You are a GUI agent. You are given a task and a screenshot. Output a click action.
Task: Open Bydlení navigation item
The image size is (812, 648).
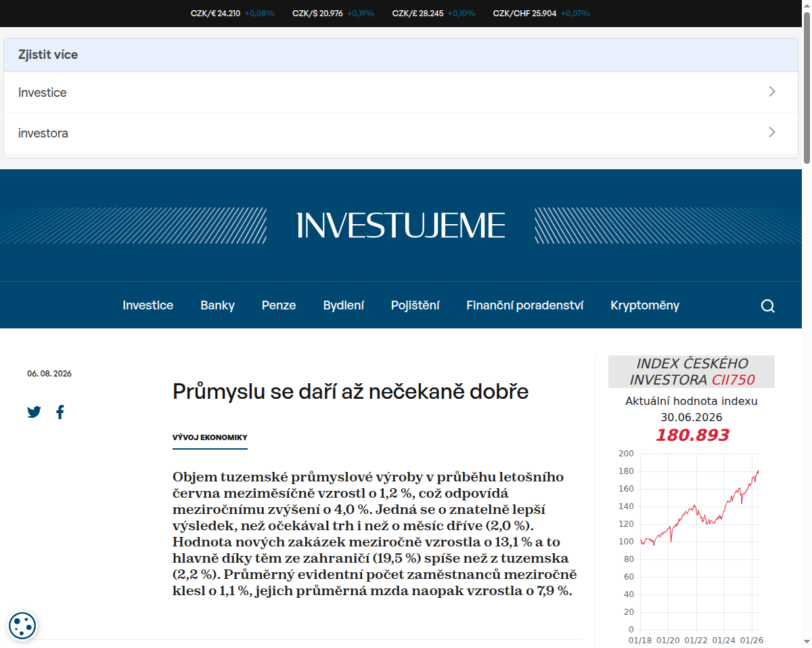[344, 305]
